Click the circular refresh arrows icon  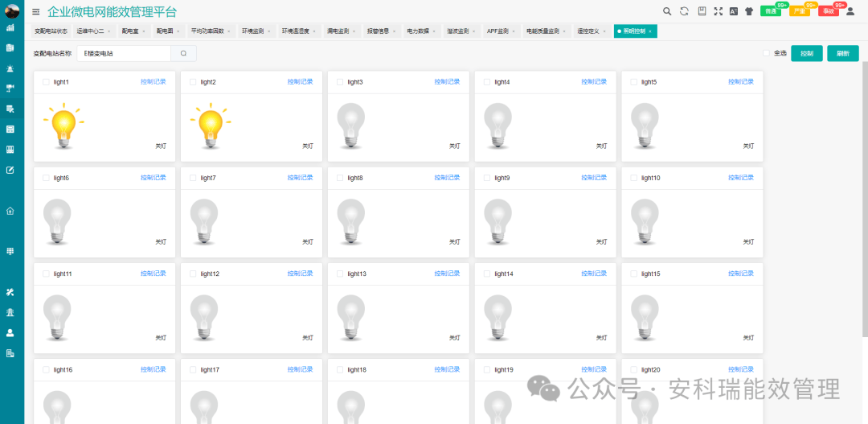[684, 11]
